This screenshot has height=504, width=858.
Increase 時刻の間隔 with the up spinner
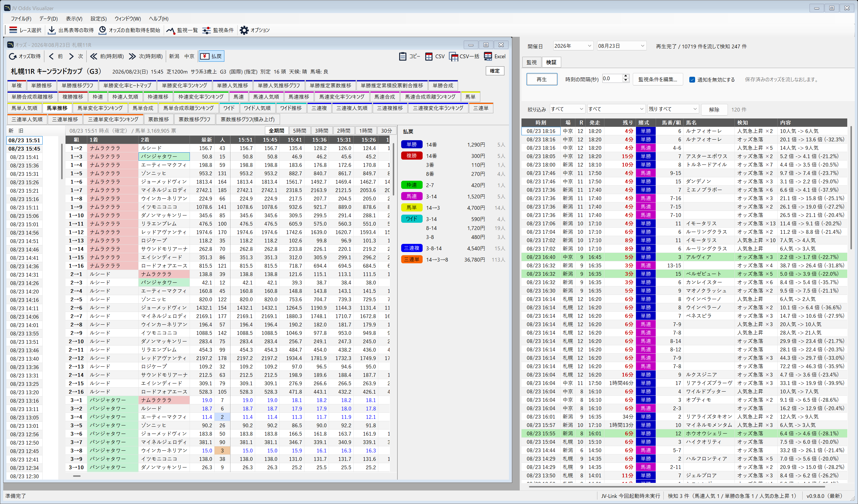pos(626,76)
